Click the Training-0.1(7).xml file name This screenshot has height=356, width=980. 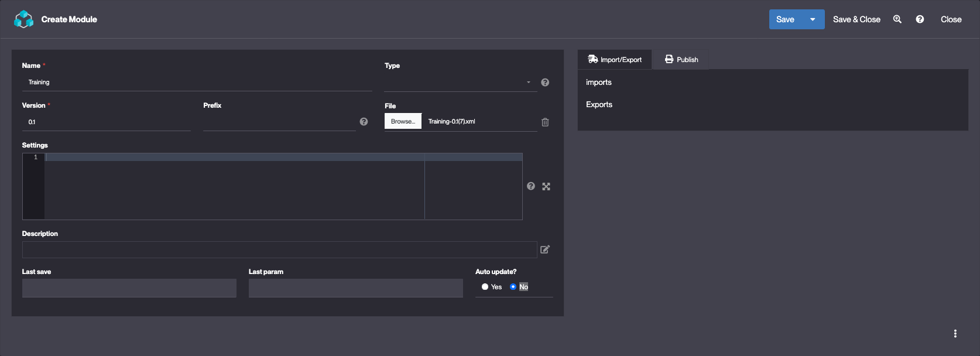451,122
